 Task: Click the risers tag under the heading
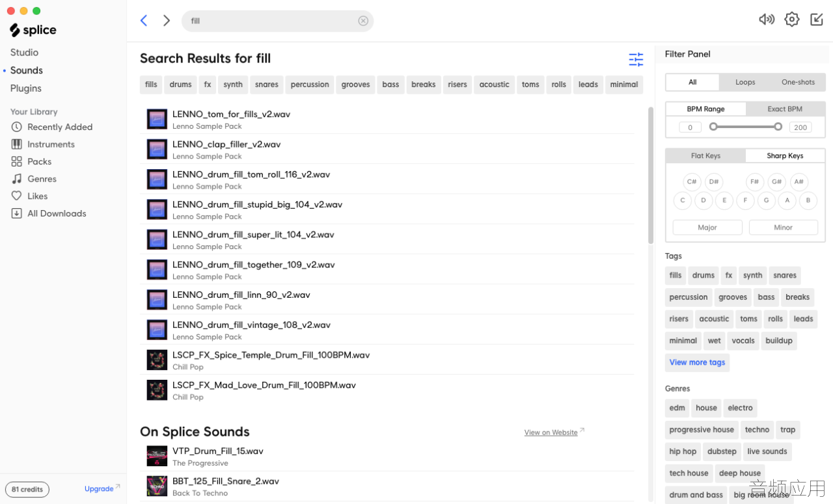(x=457, y=85)
